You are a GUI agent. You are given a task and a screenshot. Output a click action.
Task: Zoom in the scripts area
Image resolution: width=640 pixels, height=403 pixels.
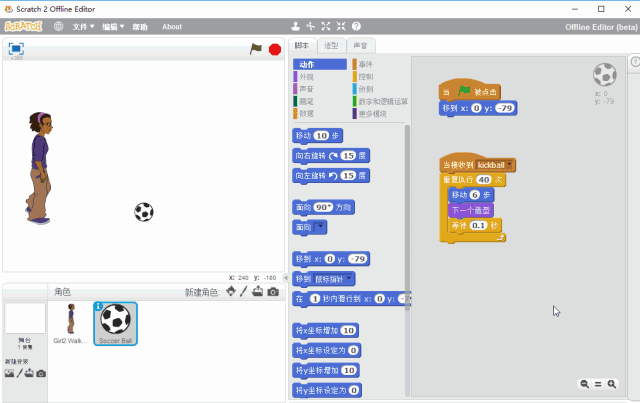[x=610, y=384]
